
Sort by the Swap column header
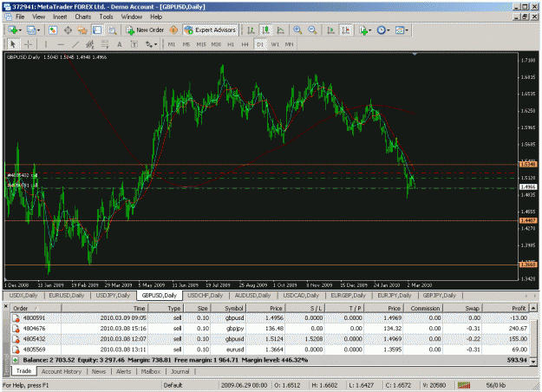click(x=463, y=309)
